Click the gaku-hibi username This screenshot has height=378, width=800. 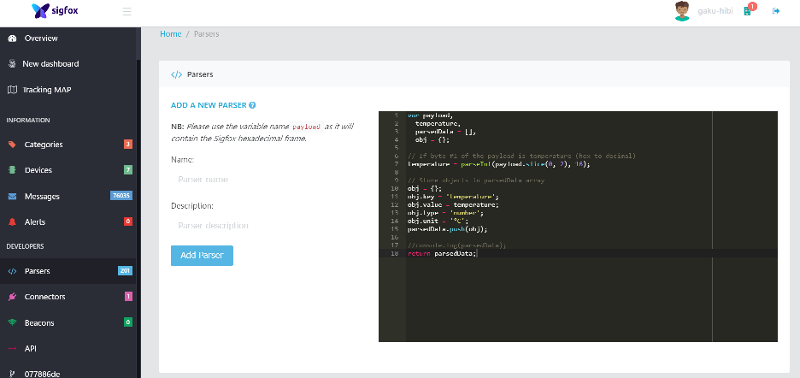(x=715, y=11)
